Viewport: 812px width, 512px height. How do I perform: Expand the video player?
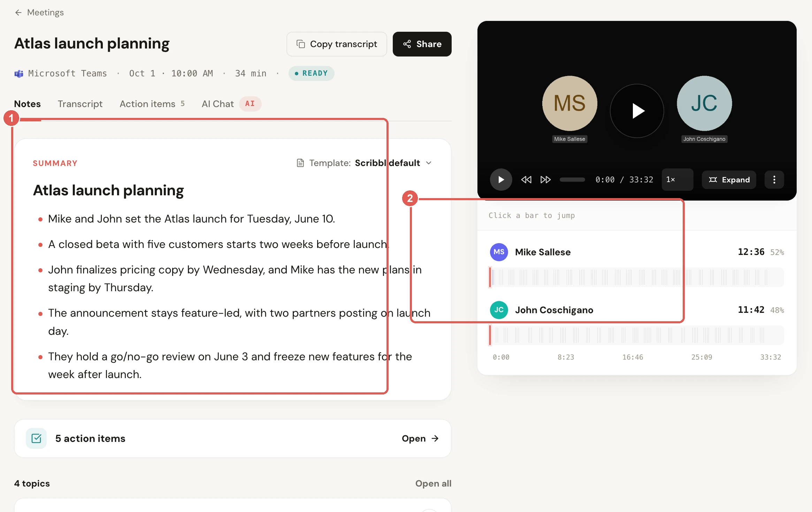[x=729, y=180]
